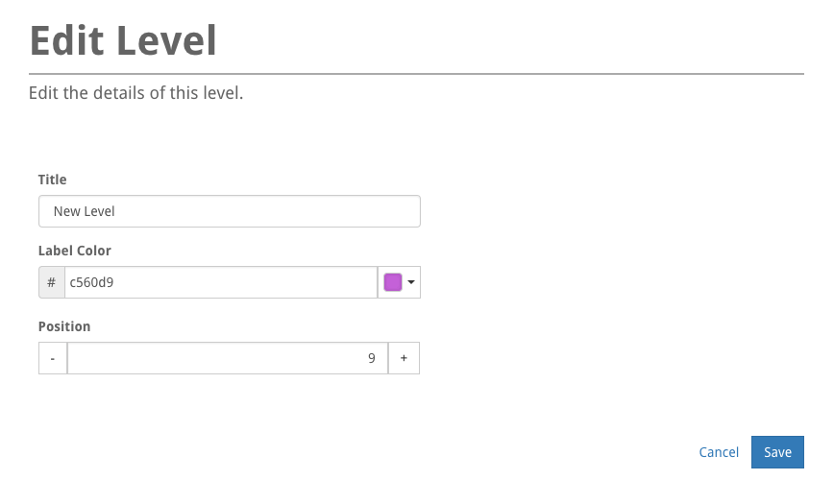This screenshot has width=834, height=504.
Task: Place cursor in the New Level text
Action: pyautogui.click(x=85, y=211)
